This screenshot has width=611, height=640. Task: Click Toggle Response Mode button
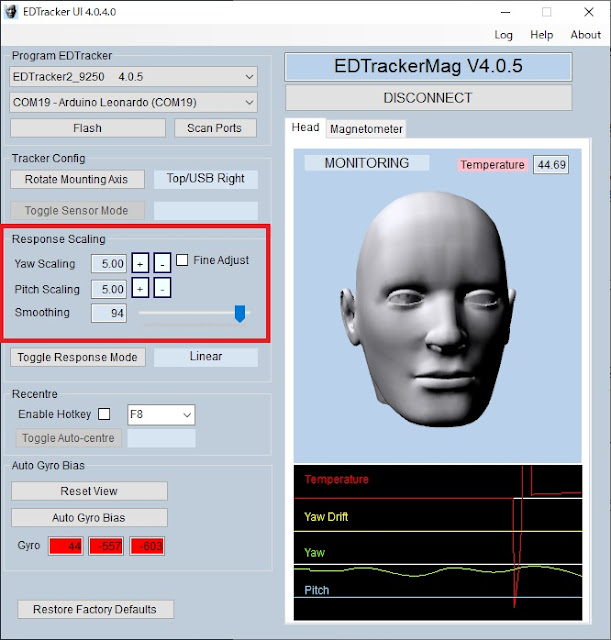point(78,357)
